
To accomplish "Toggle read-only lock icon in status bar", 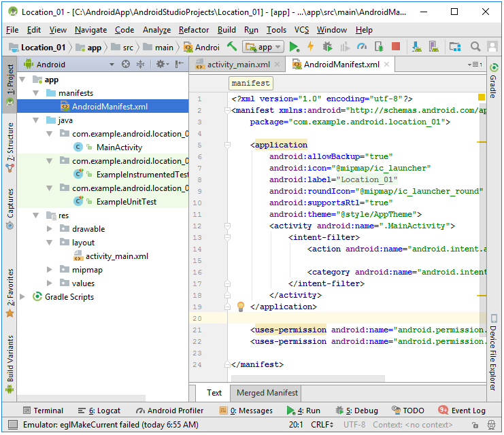I will [475, 425].
